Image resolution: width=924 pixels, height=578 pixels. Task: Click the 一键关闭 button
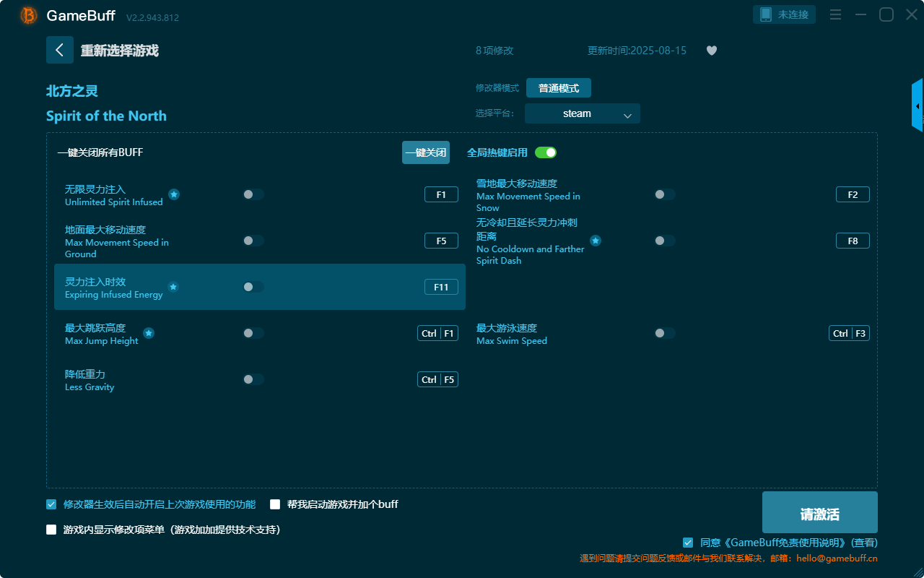[x=426, y=152]
